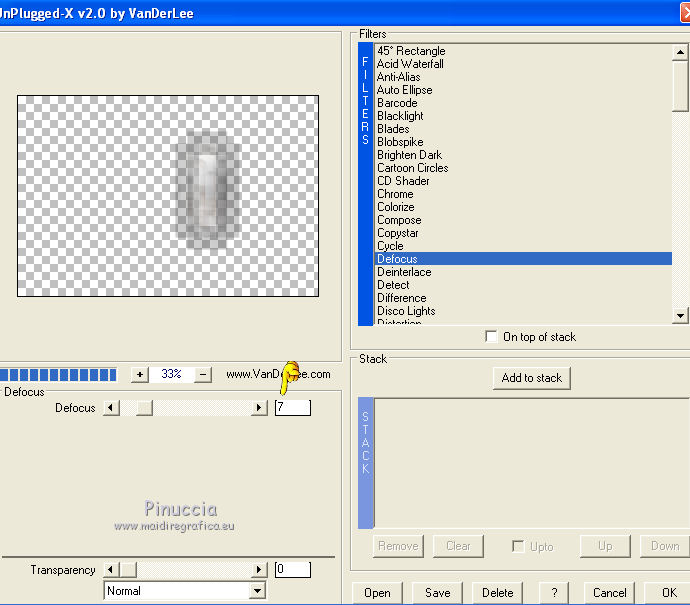Screen dimensions: 690x605
Task: Click the OK button
Action: tap(669, 593)
